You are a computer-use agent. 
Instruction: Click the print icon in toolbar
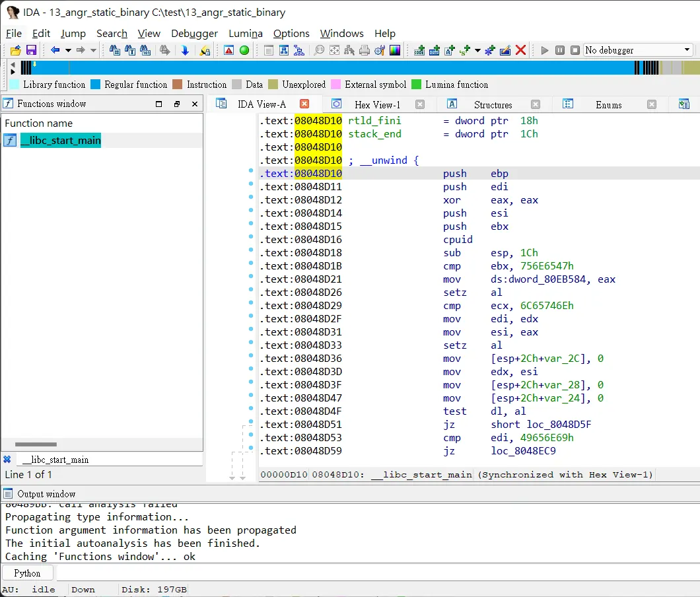365,50
